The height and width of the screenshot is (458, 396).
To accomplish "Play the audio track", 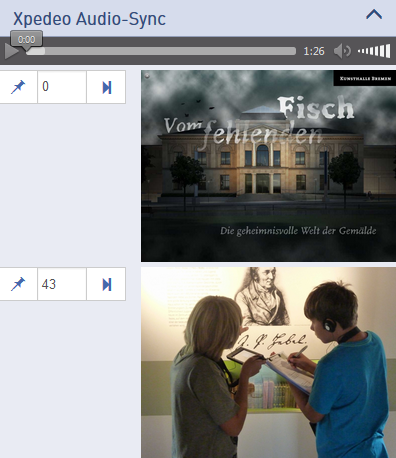I will click(x=12, y=52).
